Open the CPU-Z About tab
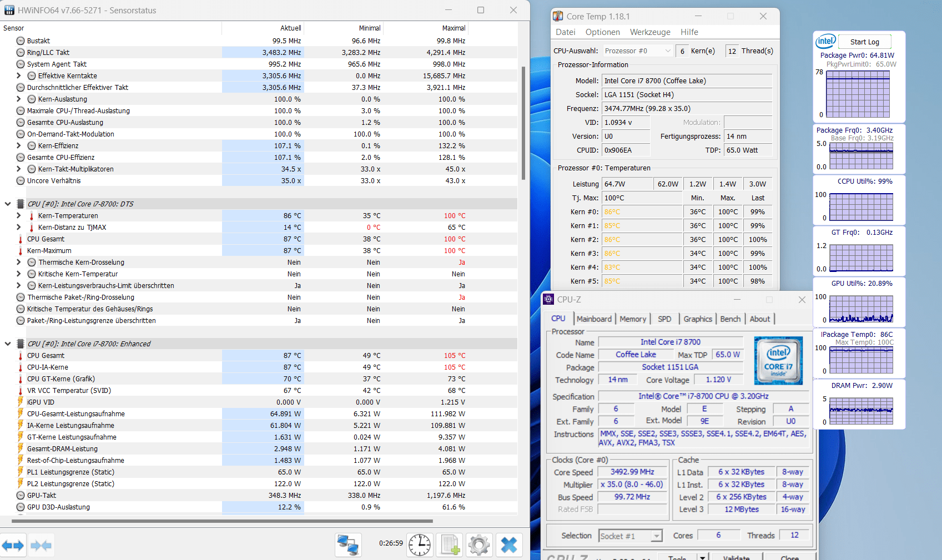Image resolution: width=942 pixels, height=560 pixels. [760, 319]
